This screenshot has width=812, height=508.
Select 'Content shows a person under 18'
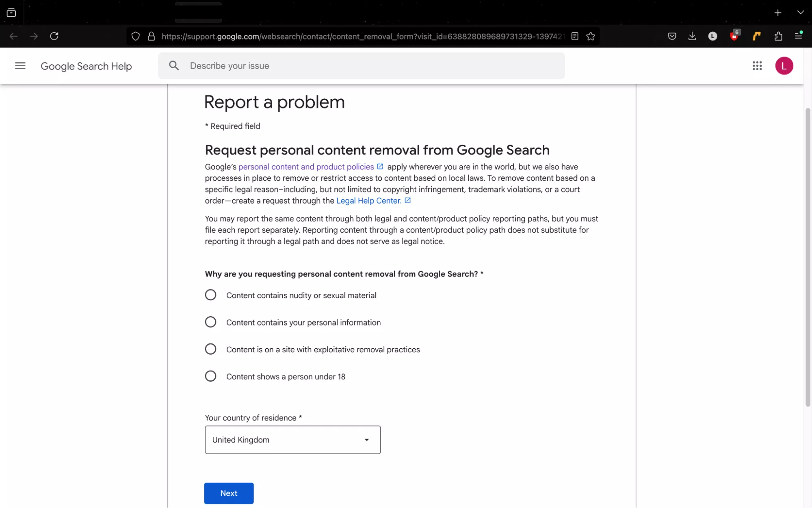[x=210, y=376]
